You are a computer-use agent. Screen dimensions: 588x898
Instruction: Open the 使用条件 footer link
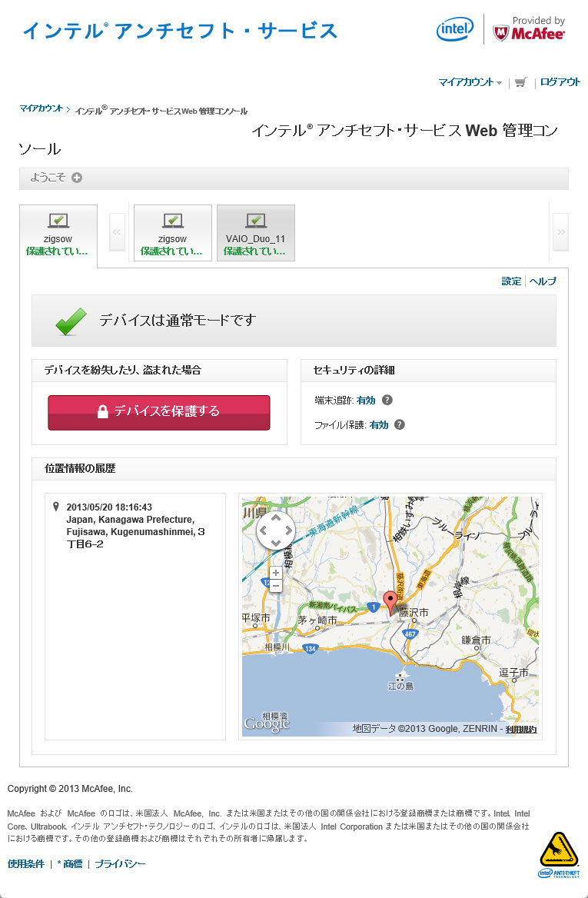(x=26, y=863)
